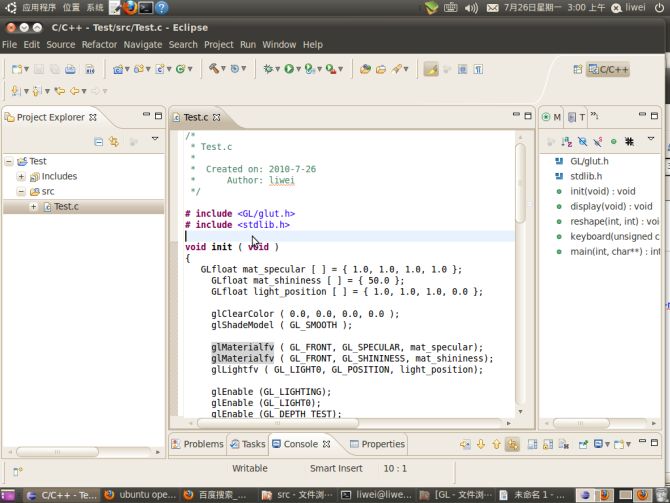This screenshot has width=670, height=503.
Task: Toggle Block Selection Mode icon
Action: [x=462, y=69]
